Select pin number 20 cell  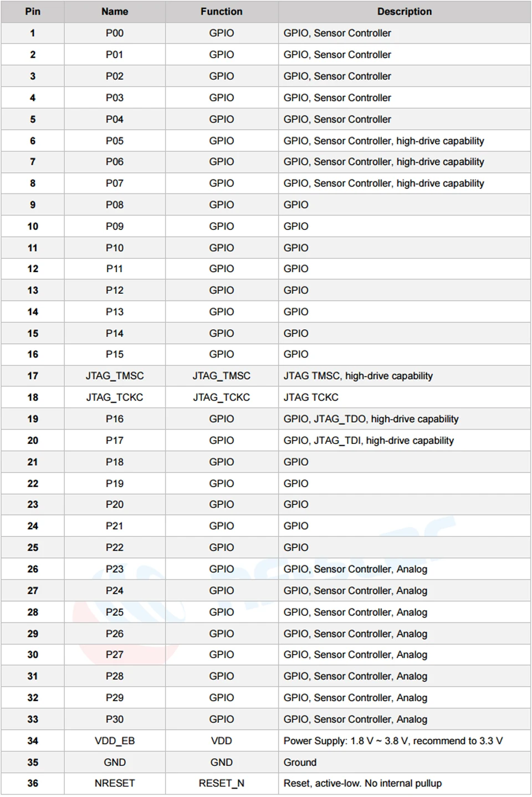click(x=33, y=441)
